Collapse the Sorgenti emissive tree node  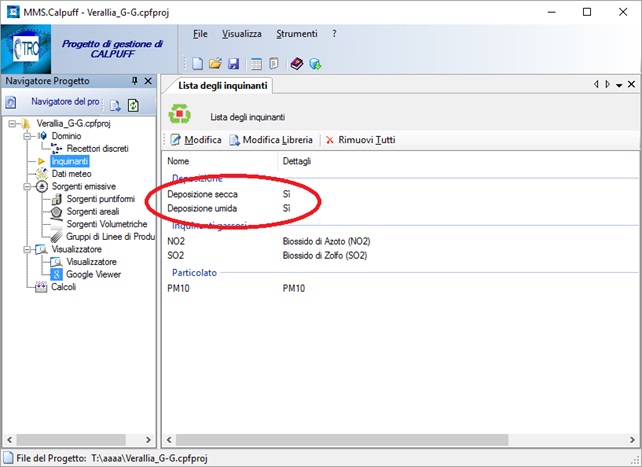pos(27,187)
